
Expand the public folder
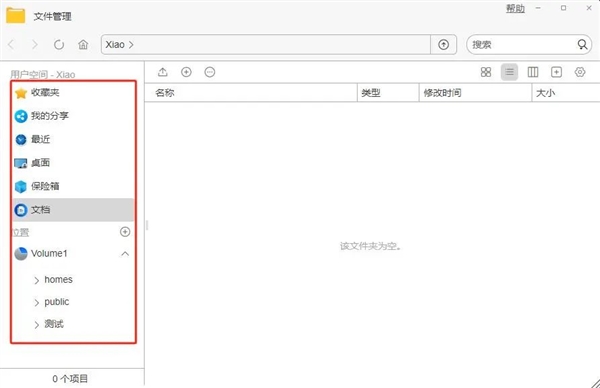pos(37,303)
